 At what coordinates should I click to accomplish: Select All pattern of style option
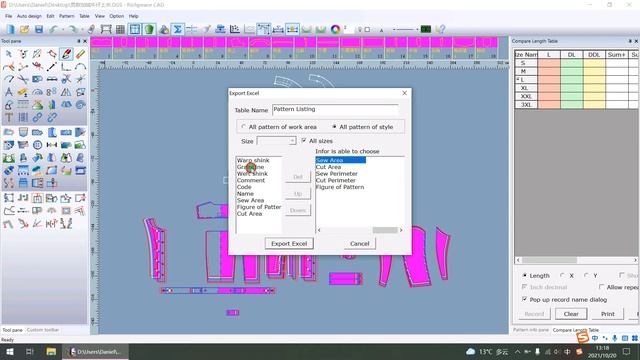pyautogui.click(x=362, y=127)
